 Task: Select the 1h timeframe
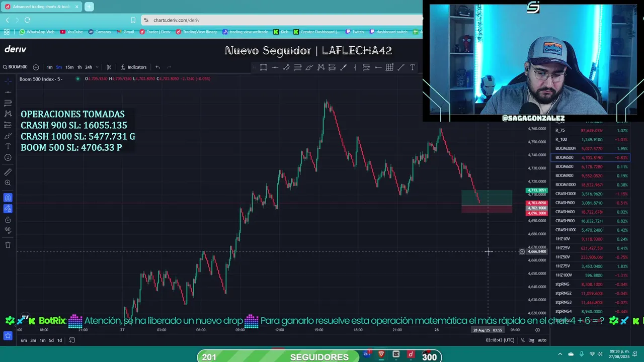coord(79,67)
